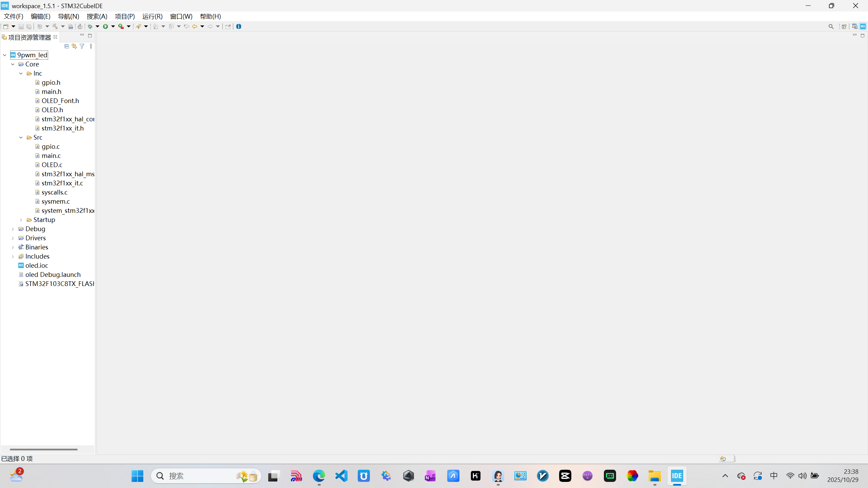This screenshot has width=868, height=488.
Task: Start a debug session with the bug icon
Action: (90, 26)
